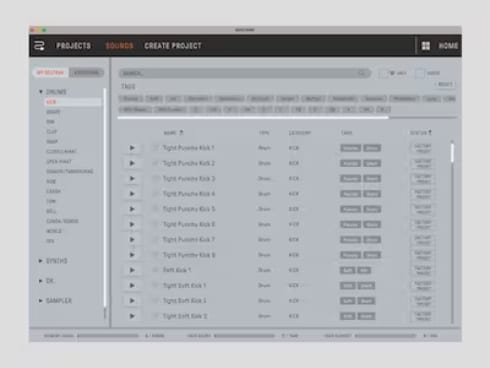Click the sort arrow beside the Name column
490x368 pixels.
pos(182,132)
